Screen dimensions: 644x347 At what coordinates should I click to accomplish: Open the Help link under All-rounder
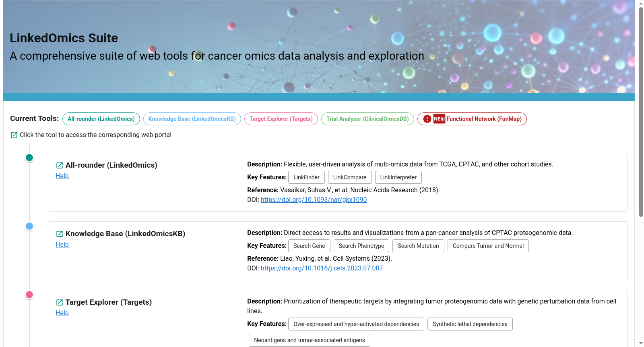tap(62, 176)
